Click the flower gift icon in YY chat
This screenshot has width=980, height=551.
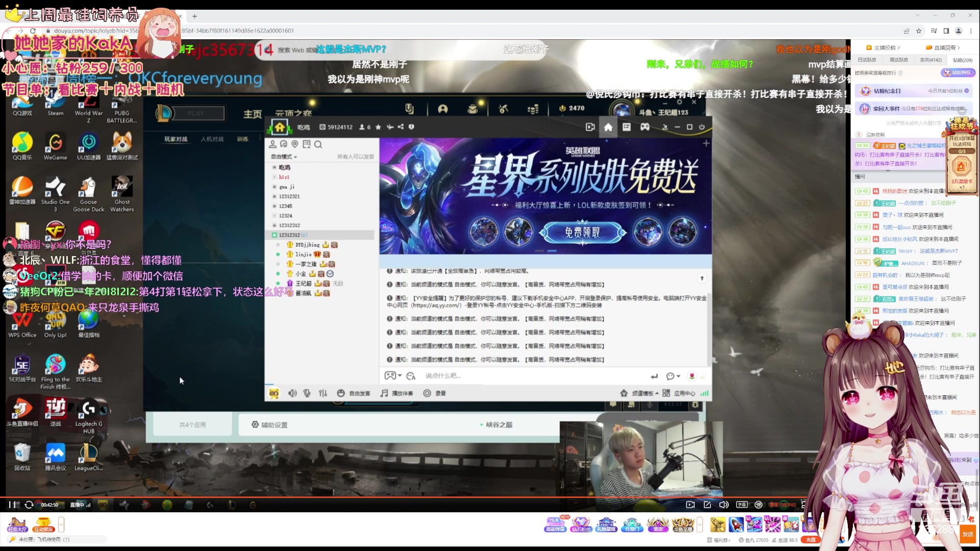692,377
